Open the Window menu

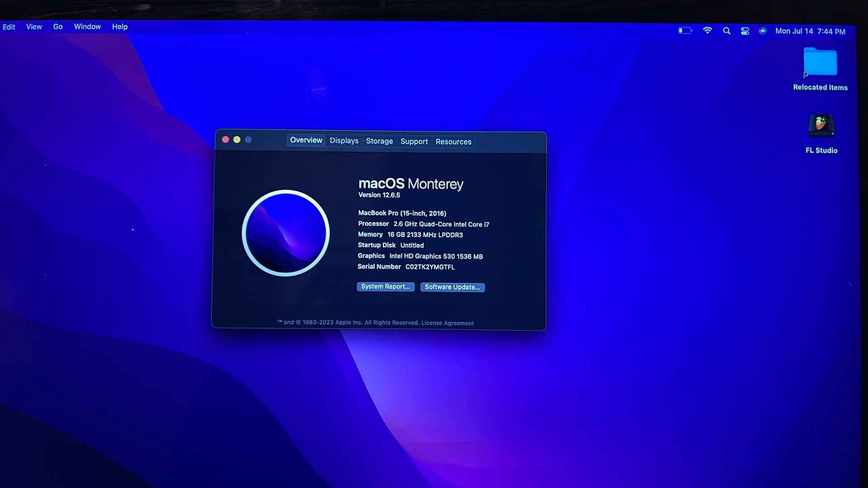click(x=87, y=27)
